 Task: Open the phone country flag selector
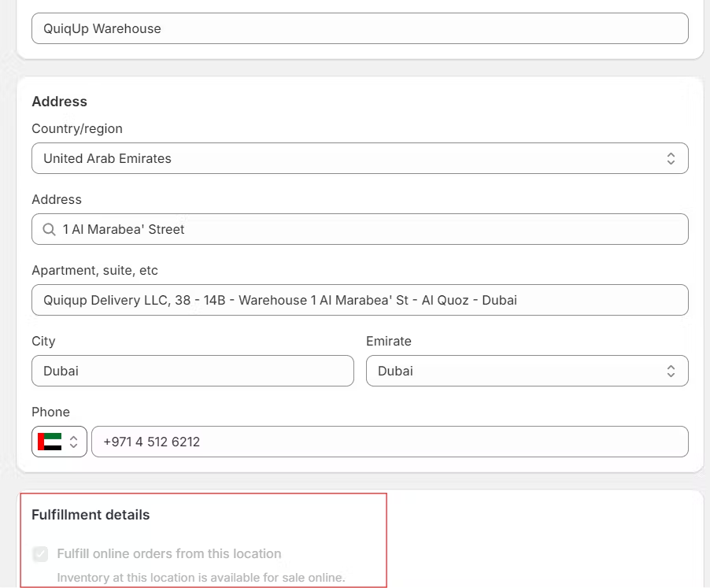click(59, 442)
